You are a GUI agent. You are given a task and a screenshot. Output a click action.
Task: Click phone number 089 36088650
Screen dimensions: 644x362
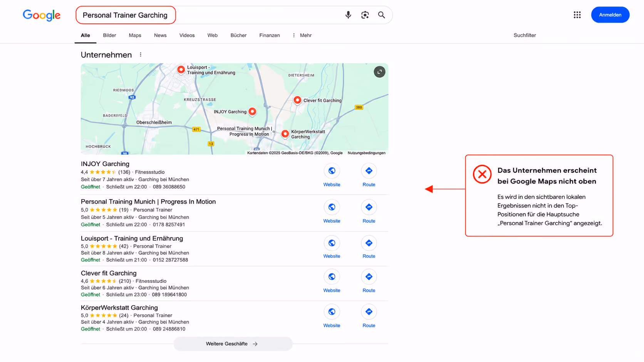(169, 187)
